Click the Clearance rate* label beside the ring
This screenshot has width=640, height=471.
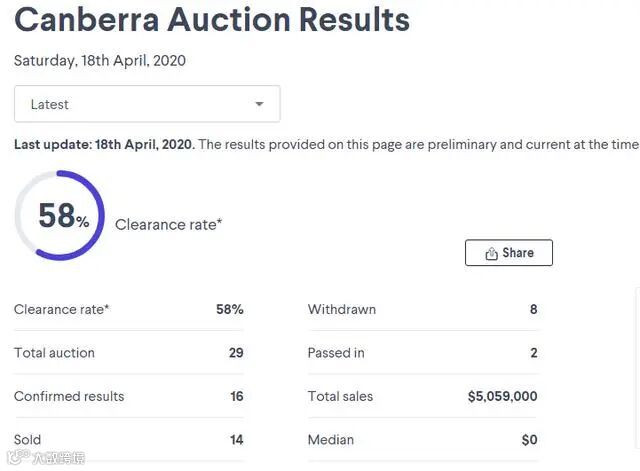click(x=168, y=224)
